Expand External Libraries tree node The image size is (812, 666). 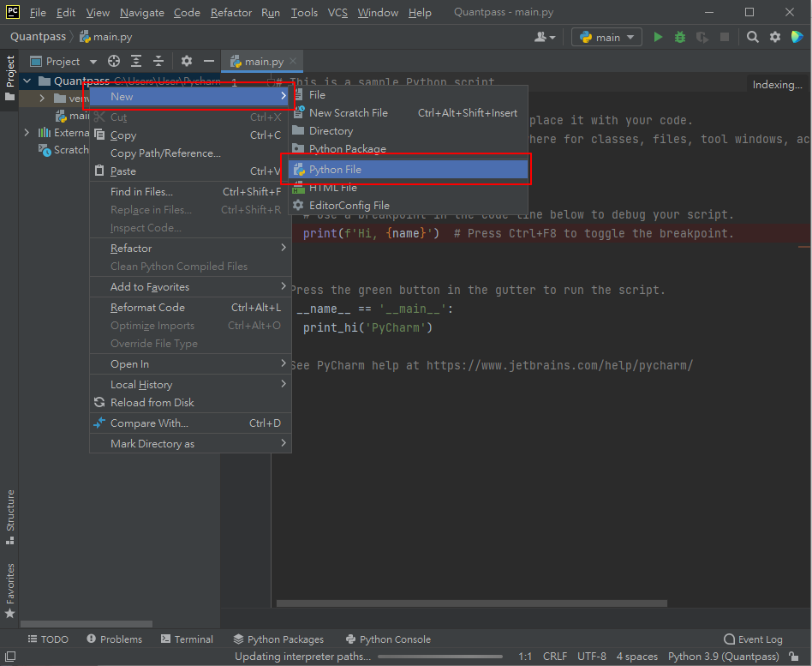[x=27, y=133]
